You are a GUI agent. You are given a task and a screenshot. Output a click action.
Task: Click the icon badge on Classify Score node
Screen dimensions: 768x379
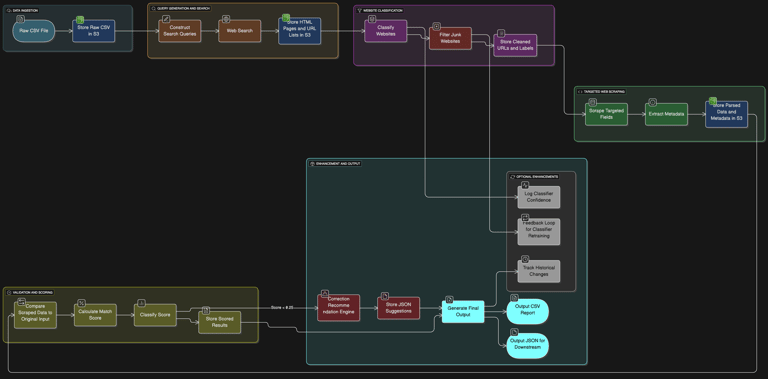pyautogui.click(x=142, y=303)
